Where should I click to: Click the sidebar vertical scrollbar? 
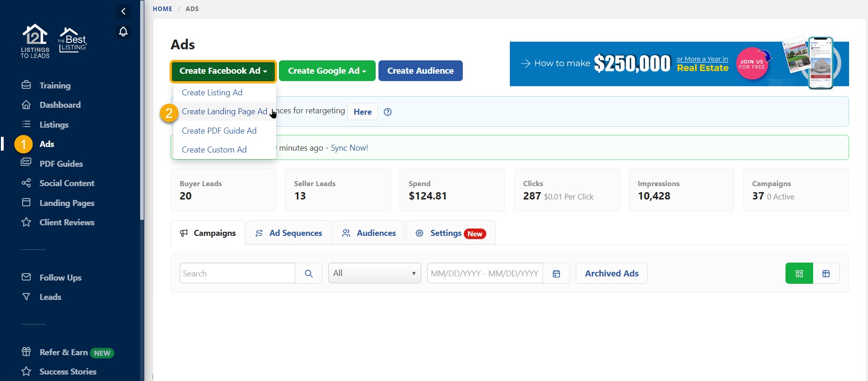point(142,111)
